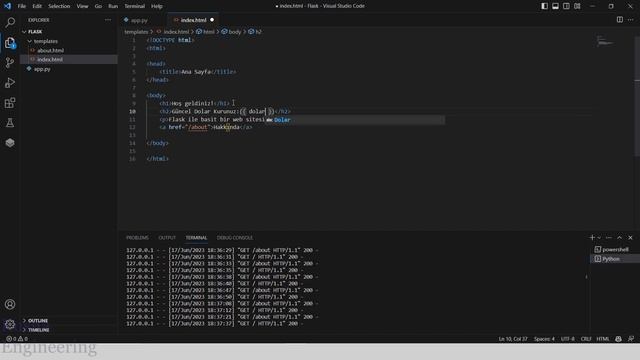Click unsaved dot on index.html tab
Viewport: 640px width, 360px height.
(212, 20)
